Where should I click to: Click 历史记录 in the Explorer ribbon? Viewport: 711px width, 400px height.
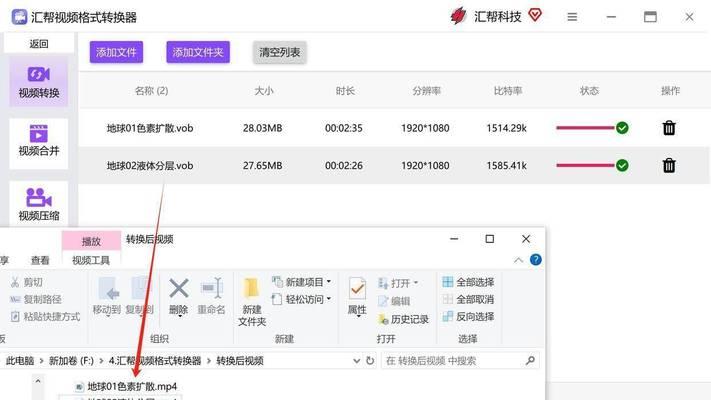pyautogui.click(x=403, y=319)
